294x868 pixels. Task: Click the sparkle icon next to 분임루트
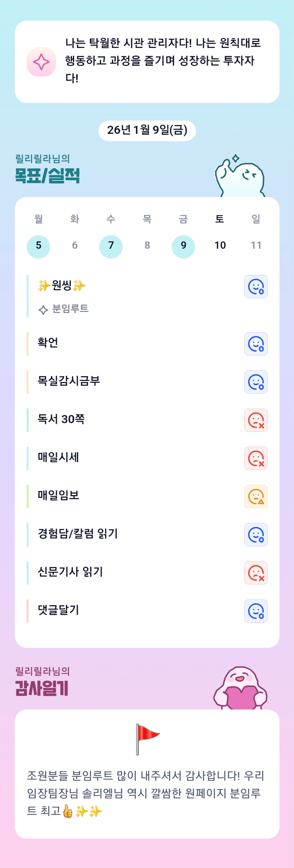pos(43,310)
